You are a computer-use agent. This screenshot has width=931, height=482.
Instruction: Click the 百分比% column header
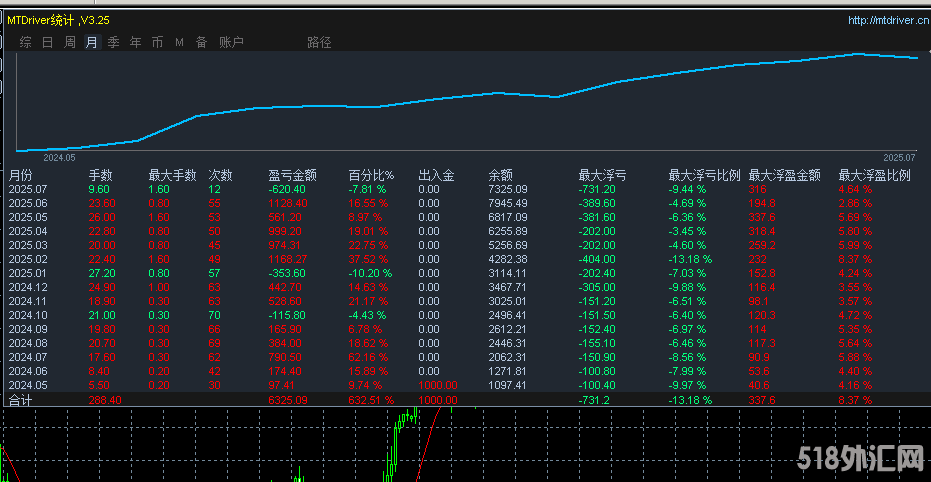[371, 176]
